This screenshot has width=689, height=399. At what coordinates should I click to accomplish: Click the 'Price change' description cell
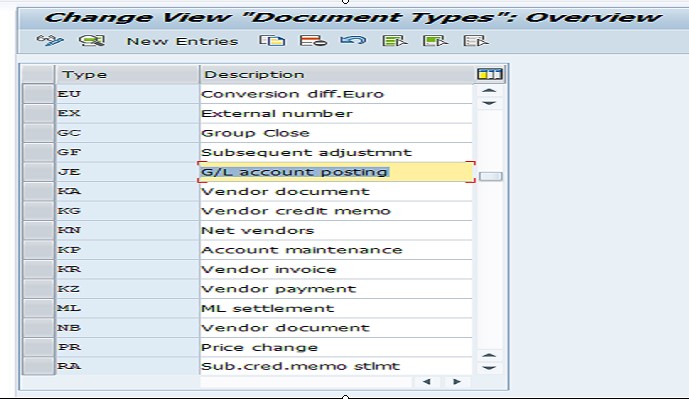coord(336,347)
